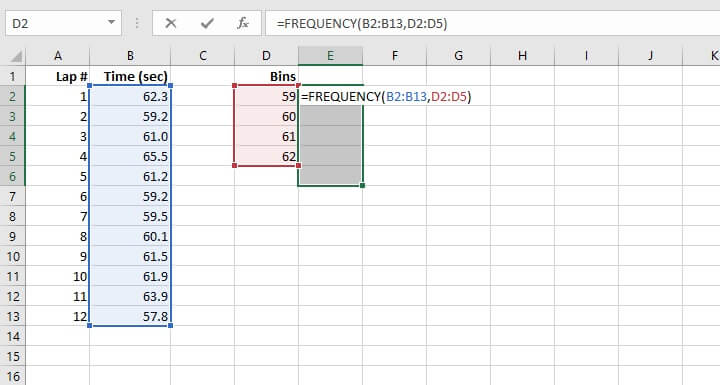Select cell with time 61.9
Screen dimensions: 720x385
tap(130, 277)
